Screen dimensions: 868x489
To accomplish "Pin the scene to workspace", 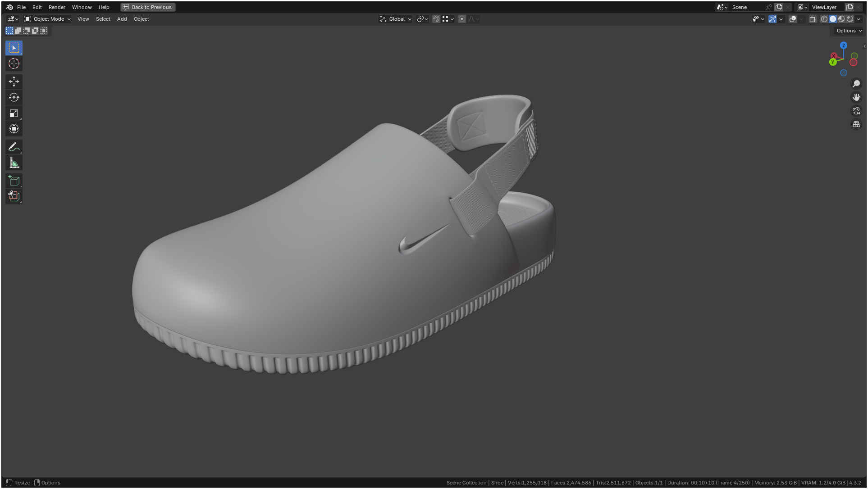I will 769,7.
